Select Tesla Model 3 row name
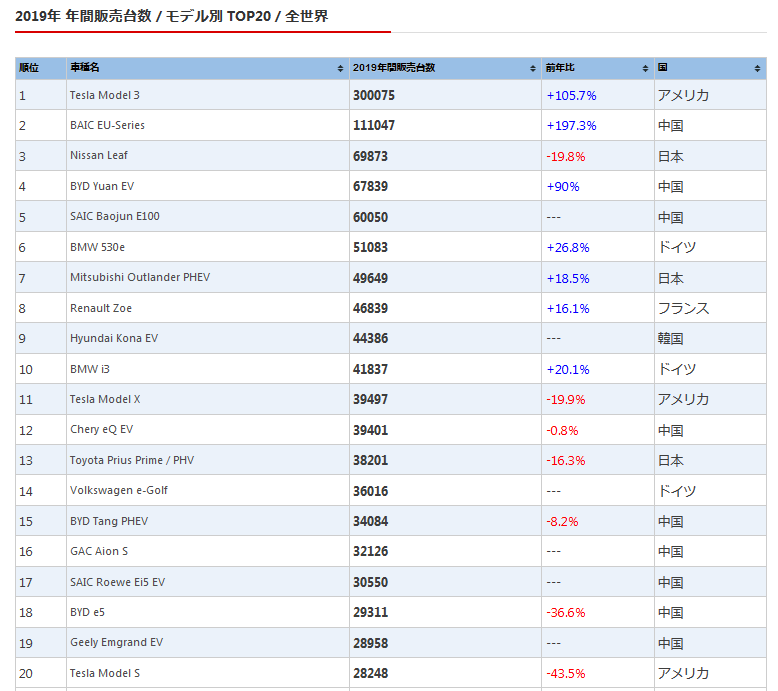This screenshot has width=778, height=691. 105,95
